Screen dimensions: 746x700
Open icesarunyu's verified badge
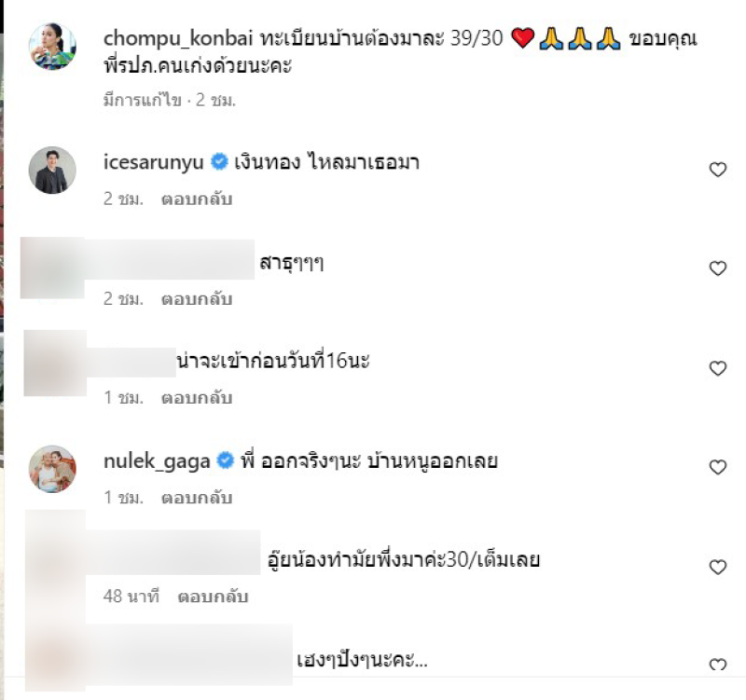(x=219, y=161)
